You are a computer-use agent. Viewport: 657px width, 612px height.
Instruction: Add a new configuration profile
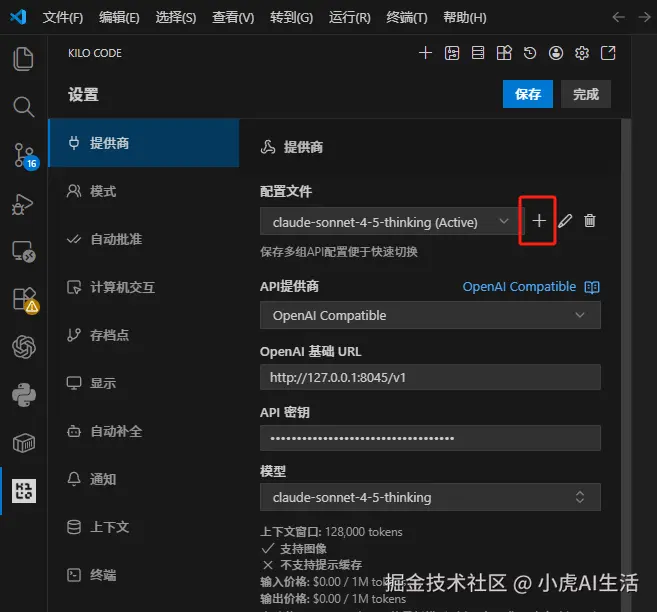539,220
